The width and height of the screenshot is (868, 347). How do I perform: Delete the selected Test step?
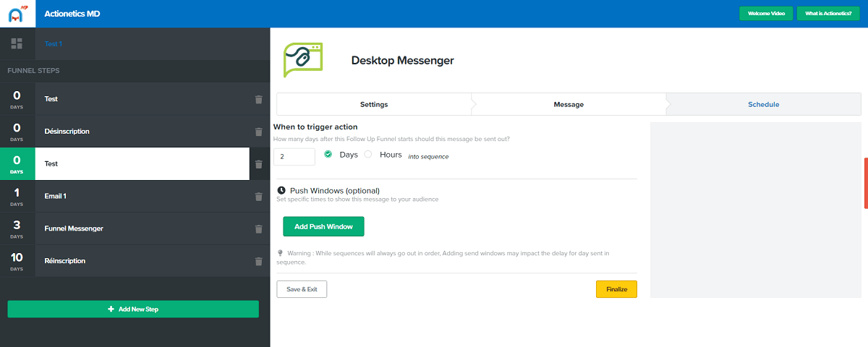(259, 164)
